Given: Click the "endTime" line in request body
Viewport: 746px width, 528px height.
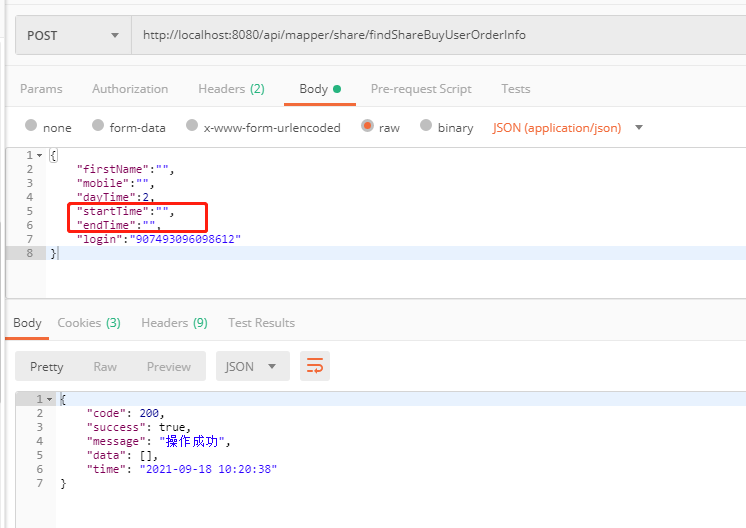Looking at the screenshot, I should [119, 225].
